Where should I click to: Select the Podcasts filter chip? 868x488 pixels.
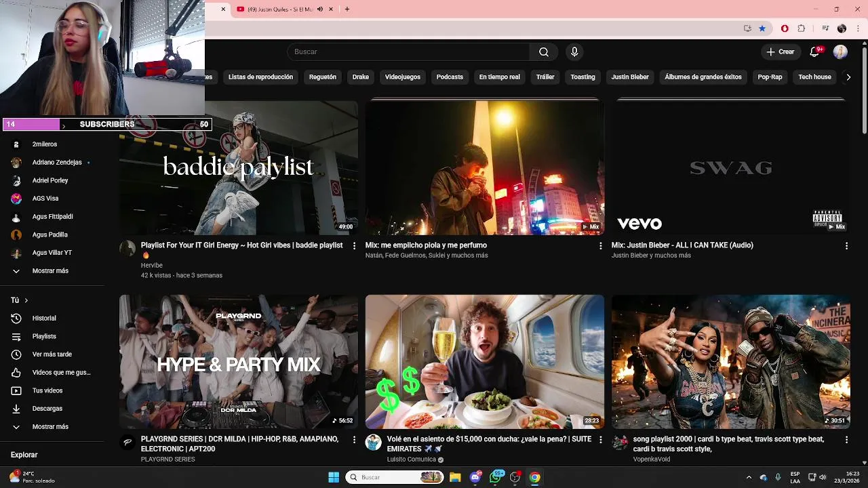pos(450,77)
